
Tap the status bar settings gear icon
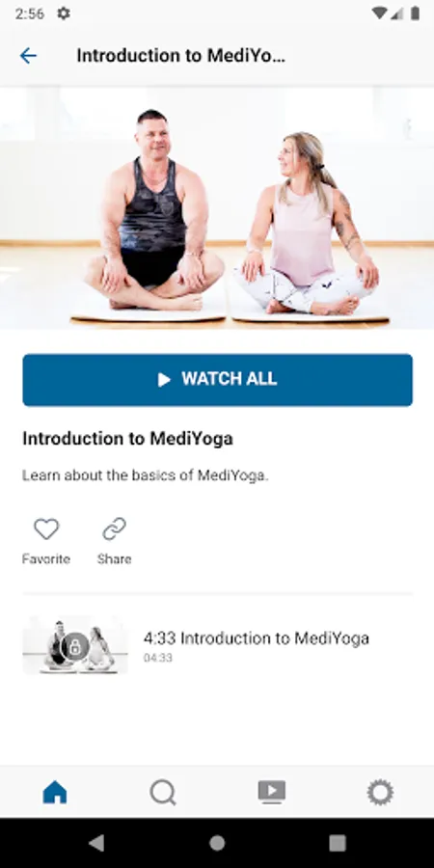point(64,14)
